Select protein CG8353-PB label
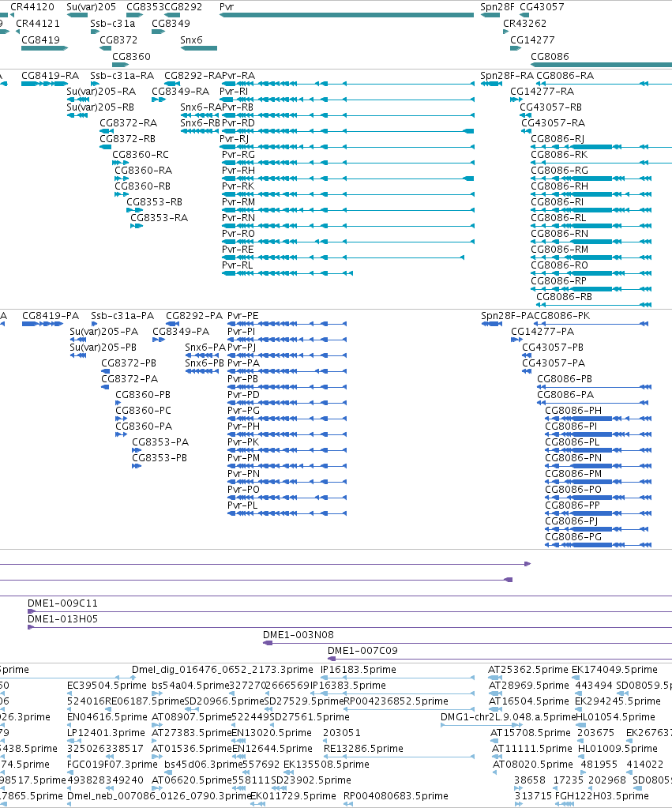The width and height of the screenshot is (672, 808). tap(160, 458)
